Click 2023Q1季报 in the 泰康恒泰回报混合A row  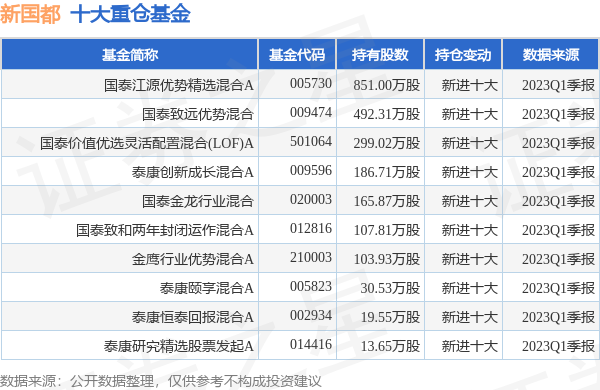558,317
